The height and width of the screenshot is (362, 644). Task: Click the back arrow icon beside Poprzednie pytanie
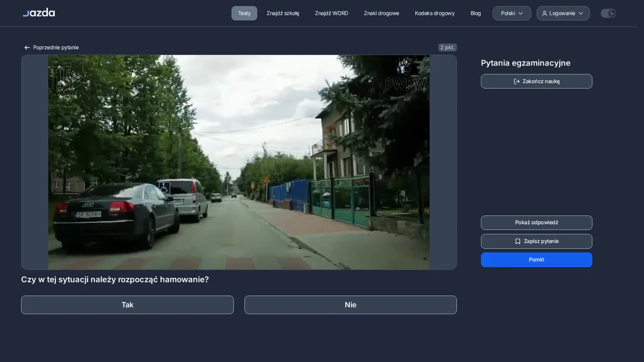[27, 48]
